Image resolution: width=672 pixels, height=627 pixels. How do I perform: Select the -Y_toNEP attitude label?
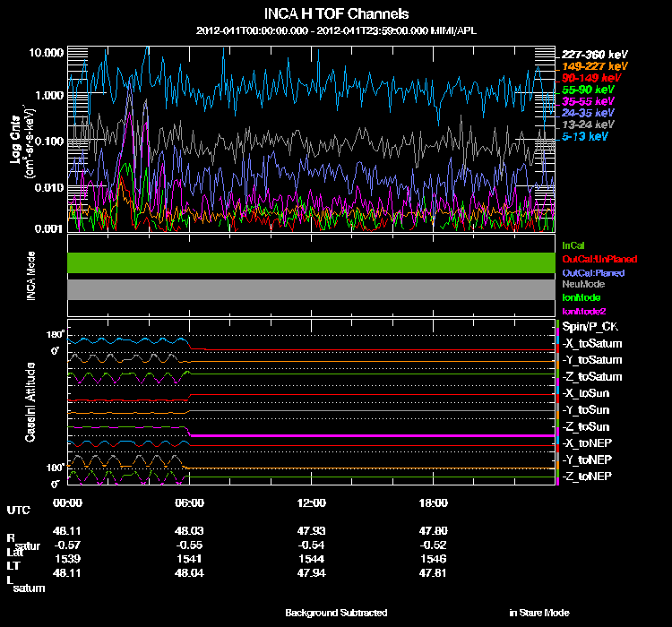point(588,460)
